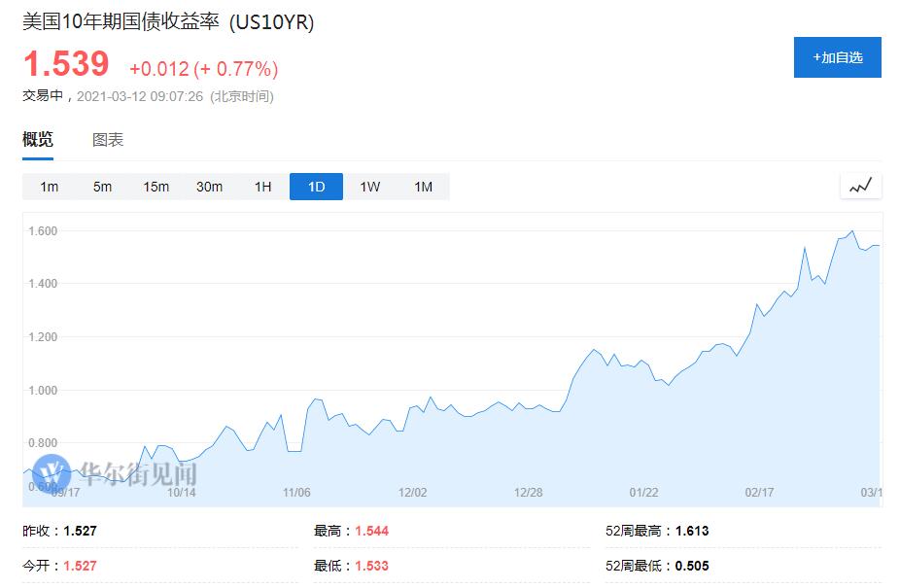Click the +加自选 watchlist button

[x=837, y=58]
